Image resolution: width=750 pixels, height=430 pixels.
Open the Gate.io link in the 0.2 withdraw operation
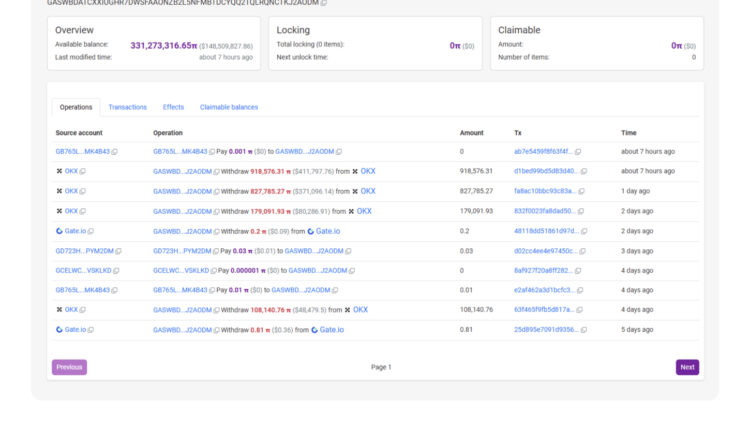click(329, 231)
